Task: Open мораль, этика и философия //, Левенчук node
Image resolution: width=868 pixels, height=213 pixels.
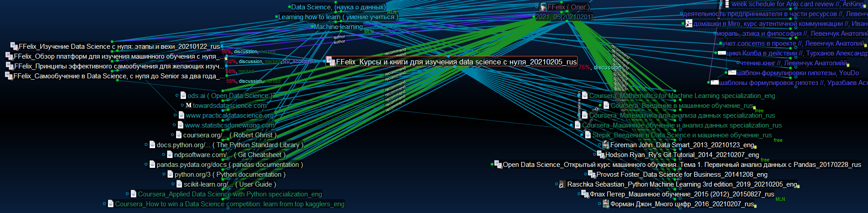Action: 792,34
